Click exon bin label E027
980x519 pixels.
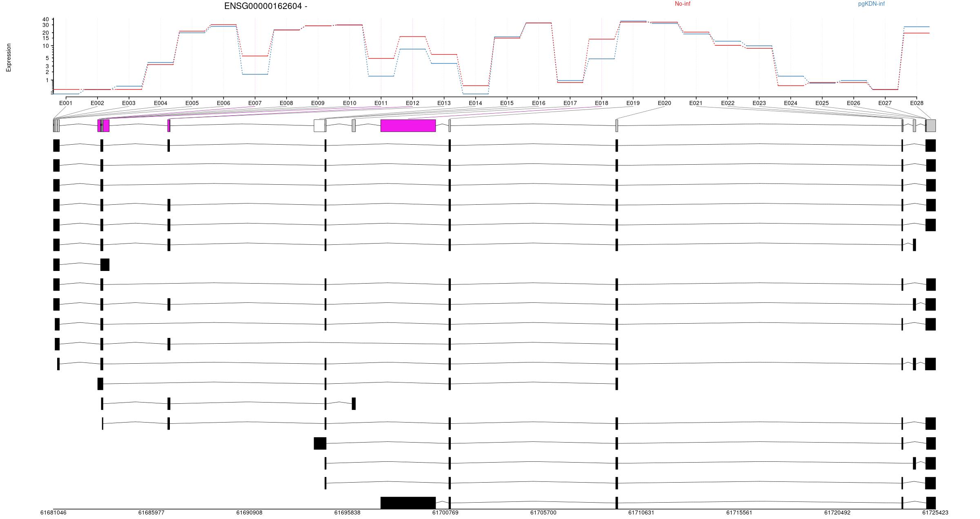(x=885, y=103)
